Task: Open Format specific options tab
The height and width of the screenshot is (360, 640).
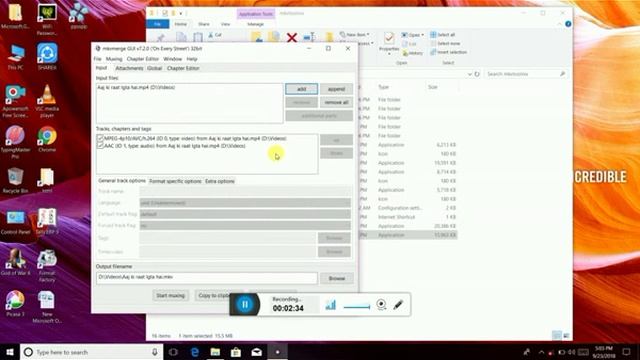Action: (x=175, y=181)
